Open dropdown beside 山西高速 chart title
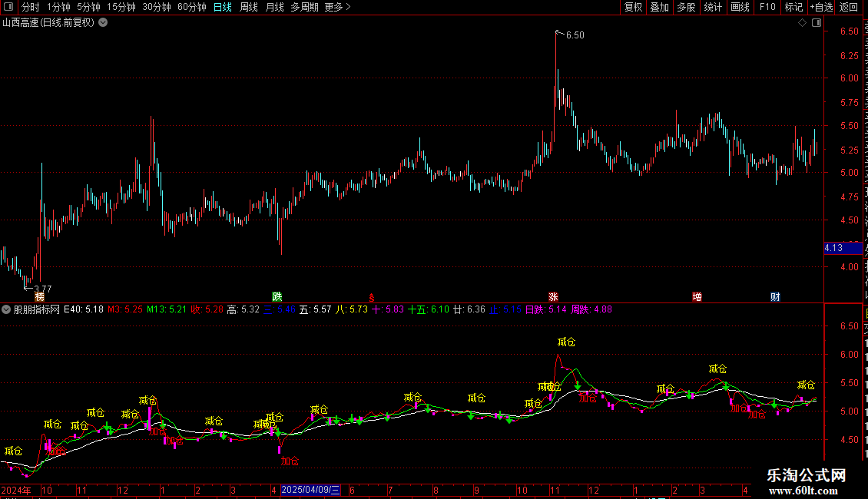Viewport: 868px width, 499px height. tap(103, 23)
